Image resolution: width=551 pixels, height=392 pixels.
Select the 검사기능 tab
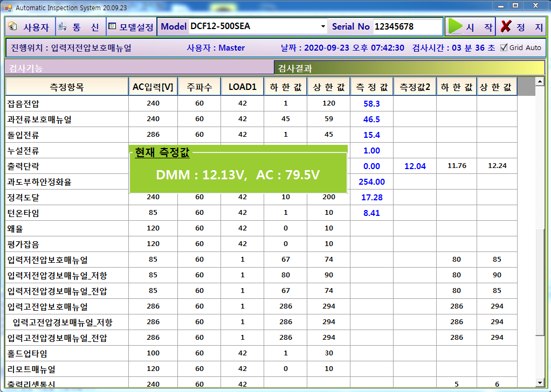[139, 68]
